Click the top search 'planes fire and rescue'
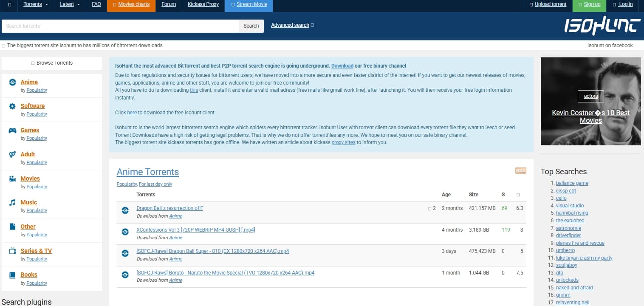Screen dimensions: 644x306 [580, 243]
